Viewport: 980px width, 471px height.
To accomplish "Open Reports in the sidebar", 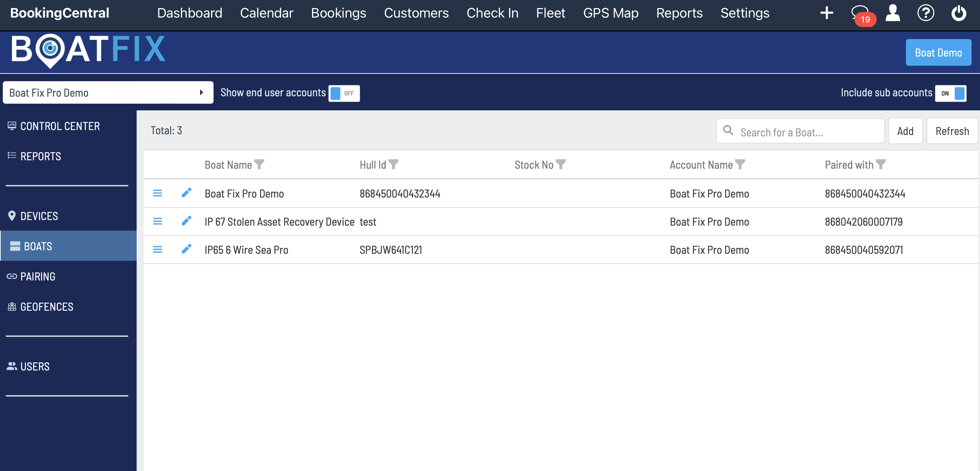I will click(x=68, y=156).
